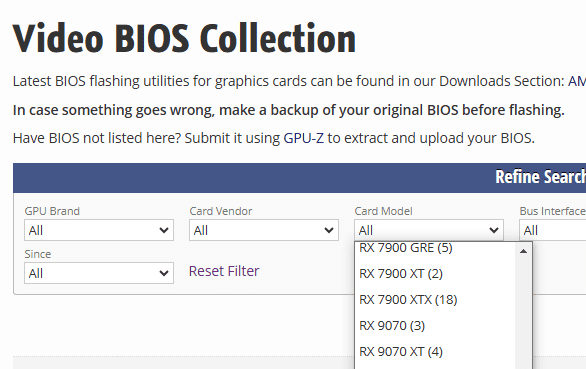Click the scroll up arrow in model list
The image size is (586, 369).
pos(523,251)
